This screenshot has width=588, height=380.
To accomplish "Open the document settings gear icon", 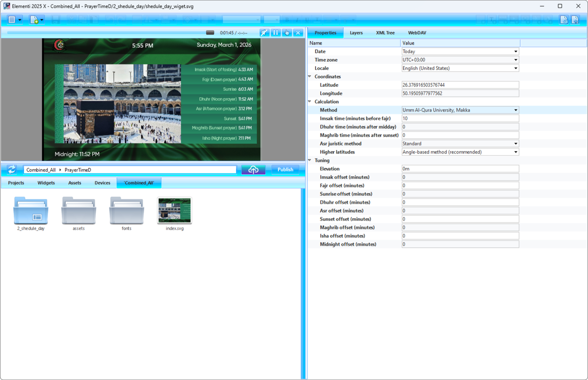I will (564, 20).
